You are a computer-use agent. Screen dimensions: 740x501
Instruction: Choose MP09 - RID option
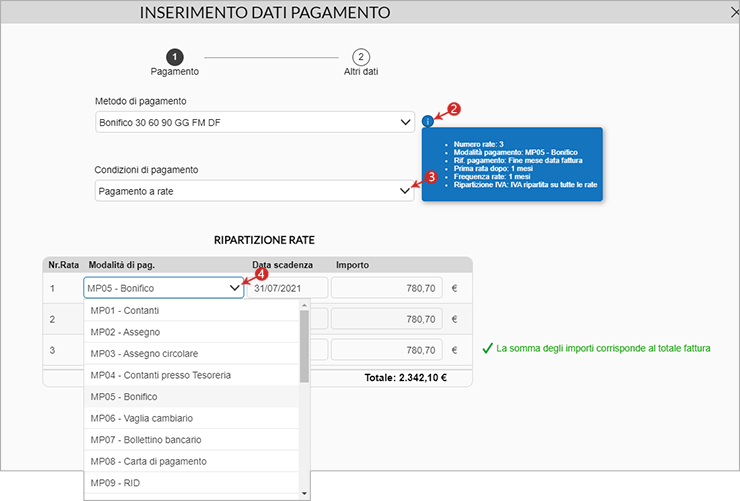tap(192, 483)
